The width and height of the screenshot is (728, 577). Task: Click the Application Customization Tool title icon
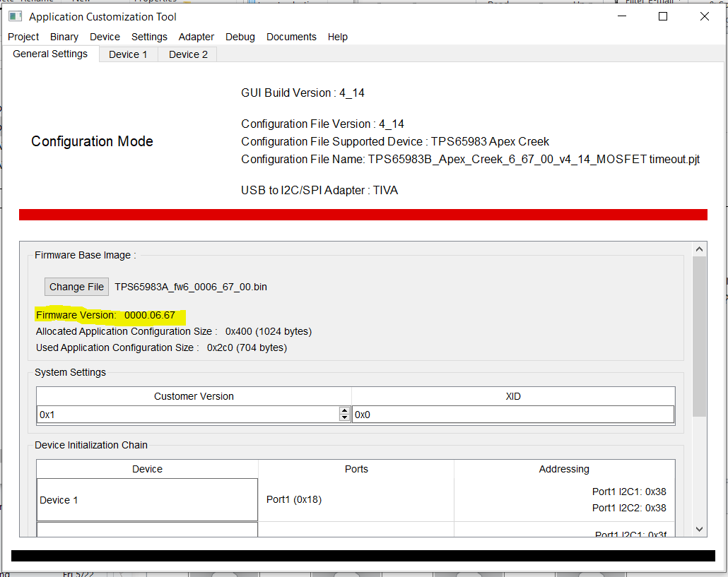coord(16,17)
